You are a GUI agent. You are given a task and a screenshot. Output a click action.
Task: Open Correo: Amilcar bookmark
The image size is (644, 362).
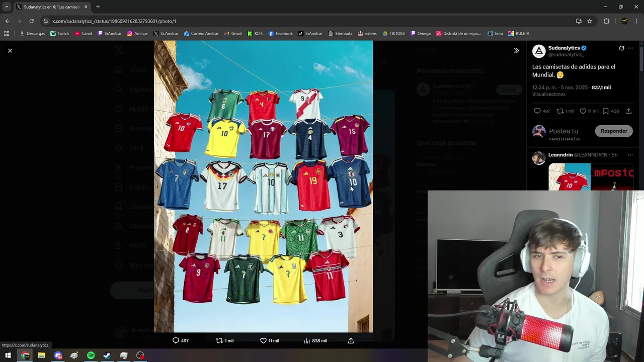pos(201,34)
